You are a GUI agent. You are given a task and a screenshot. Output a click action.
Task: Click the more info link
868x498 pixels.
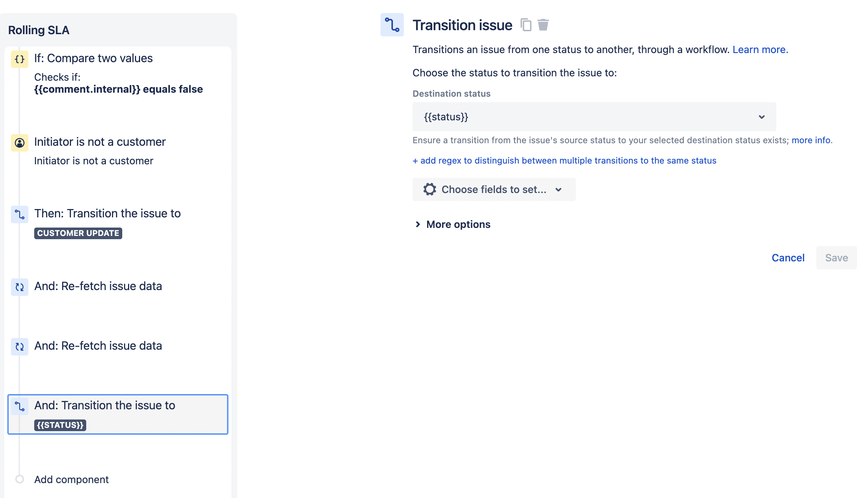click(x=811, y=140)
